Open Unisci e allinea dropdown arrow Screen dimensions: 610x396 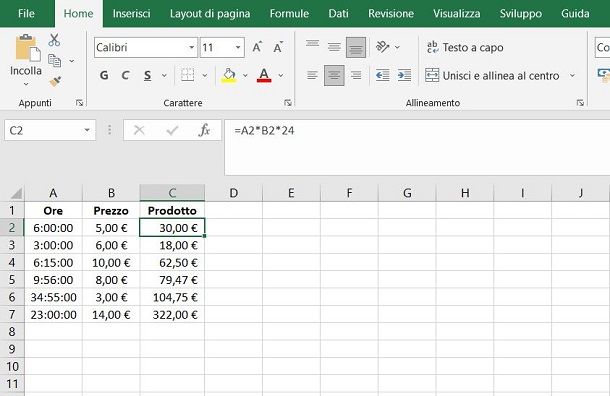click(572, 75)
